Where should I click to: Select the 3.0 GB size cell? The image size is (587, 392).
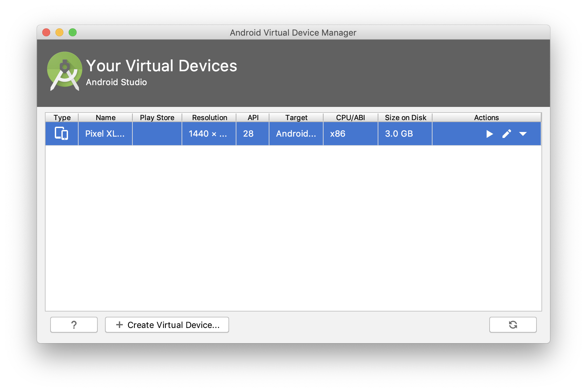pos(405,134)
